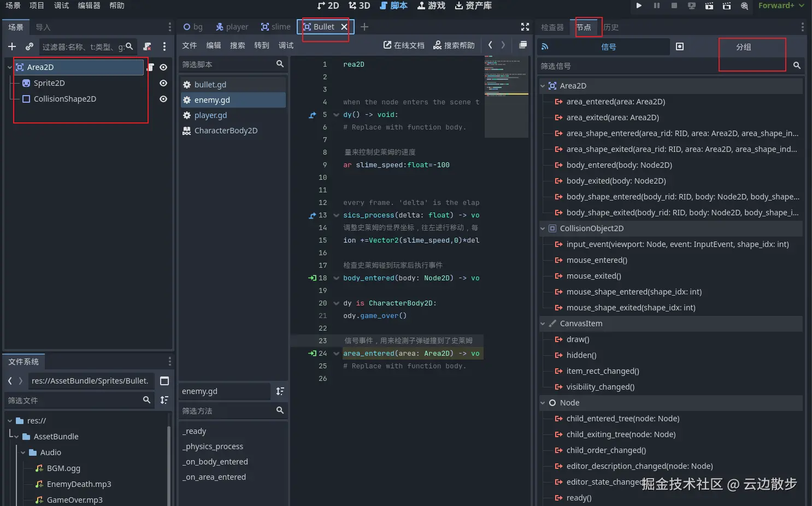The height and width of the screenshot is (506, 812).
Task: Close the Bullet scene tab
Action: 344,27
